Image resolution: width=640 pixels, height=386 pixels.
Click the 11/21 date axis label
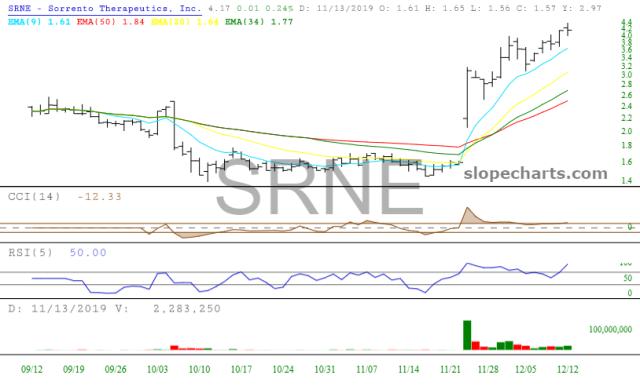[x=450, y=369]
